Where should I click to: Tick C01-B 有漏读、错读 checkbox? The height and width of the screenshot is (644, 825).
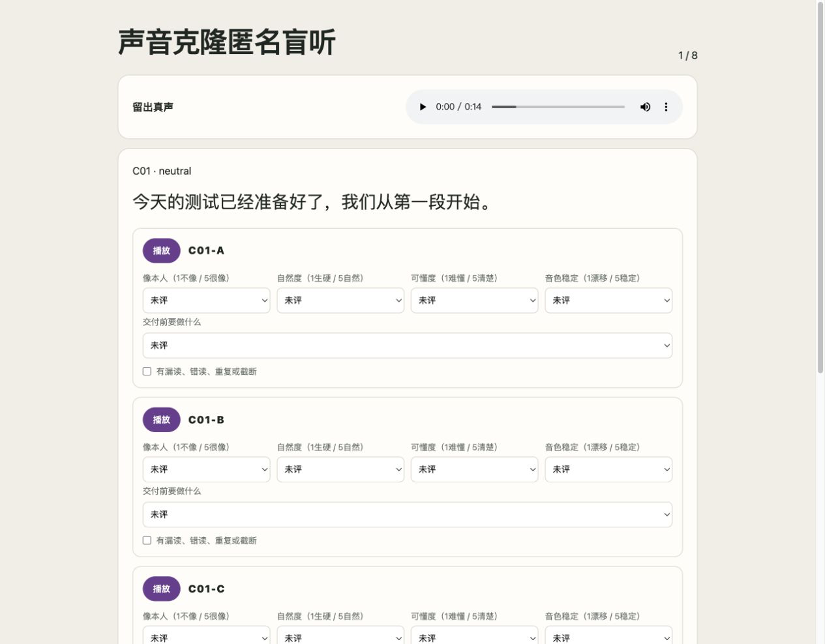[147, 540]
